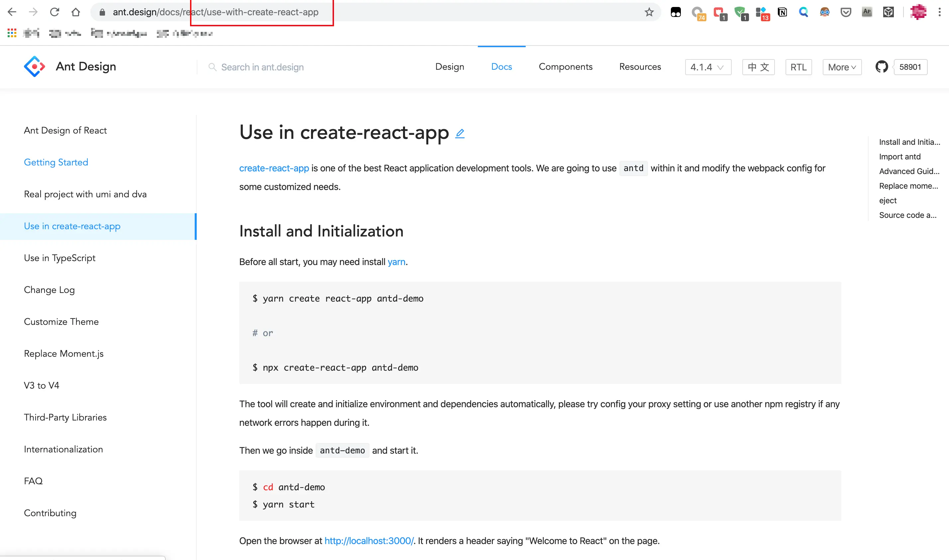Open the GitHub octocat icon link
Viewport: 949px width, 560px height.
882,67
